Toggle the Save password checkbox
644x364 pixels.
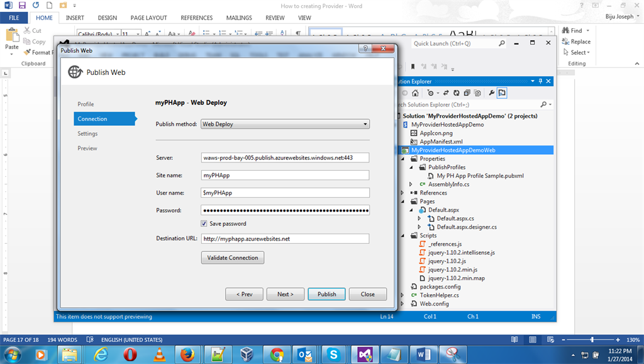click(204, 224)
